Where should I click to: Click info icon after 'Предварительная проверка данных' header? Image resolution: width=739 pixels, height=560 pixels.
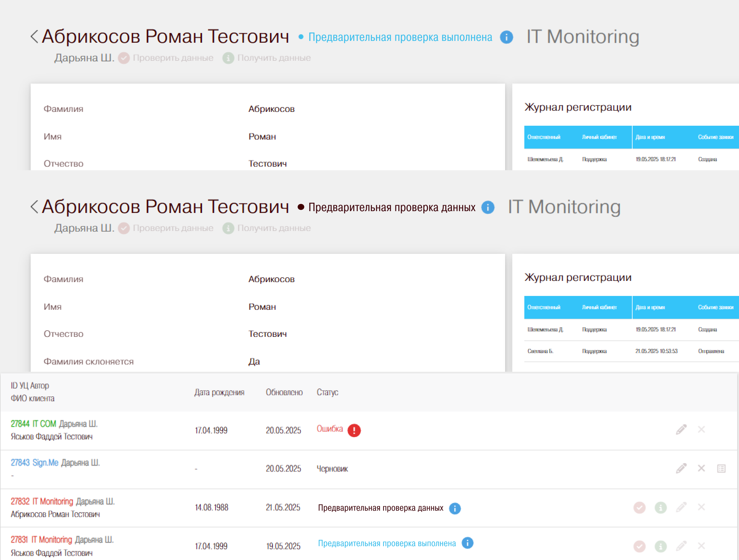(x=487, y=208)
